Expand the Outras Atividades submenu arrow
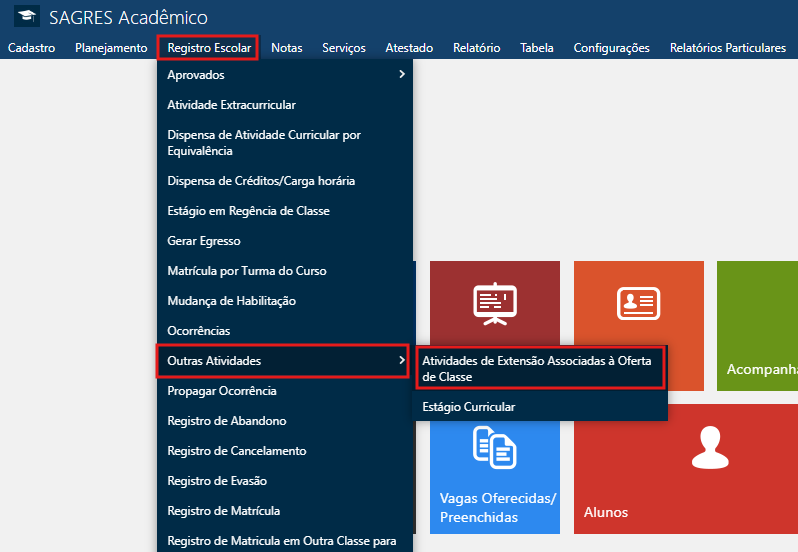The height and width of the screenshot is (552, 798). [x=402, y=360]
